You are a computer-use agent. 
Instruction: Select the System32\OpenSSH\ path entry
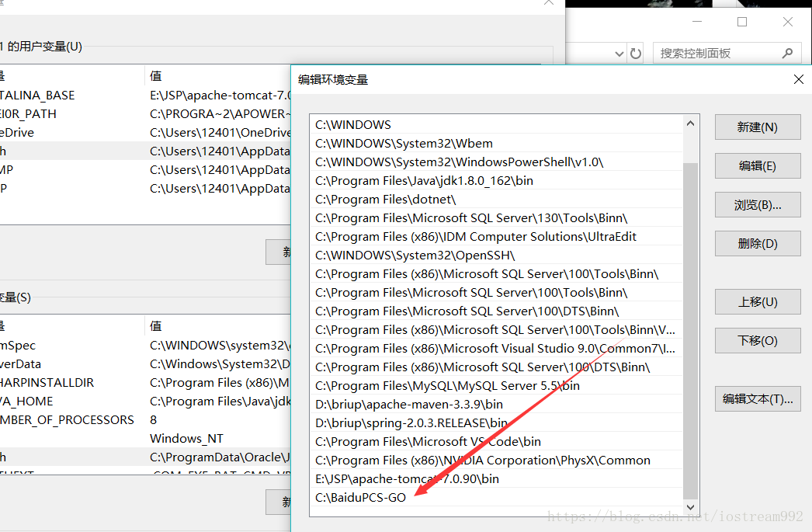pyautogui.click(x=497, y=256)
